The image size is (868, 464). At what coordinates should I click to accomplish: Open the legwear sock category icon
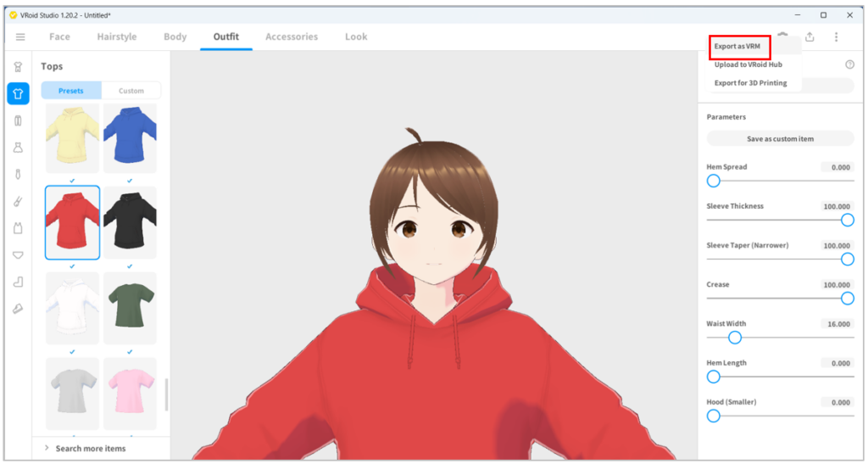pos(18,282)
